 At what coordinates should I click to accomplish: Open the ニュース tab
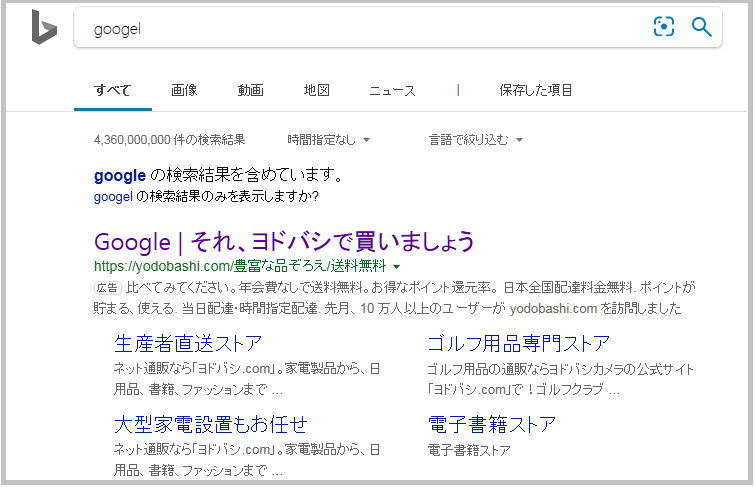(392, 91)
